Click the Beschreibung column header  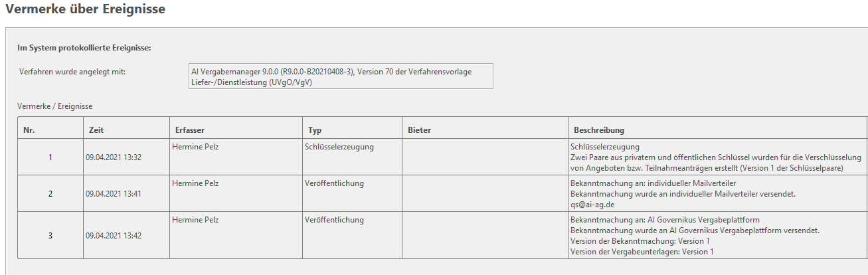click(x=717, y=130)
